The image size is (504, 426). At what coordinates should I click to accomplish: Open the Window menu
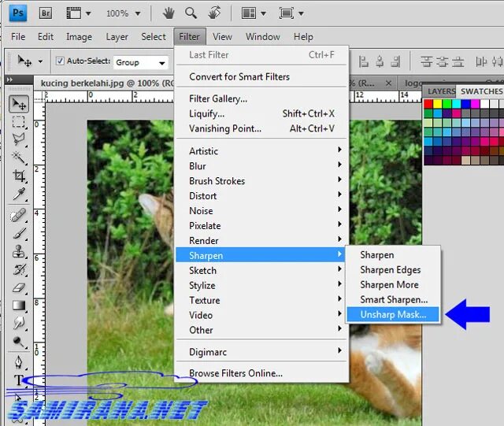[262, 37]
